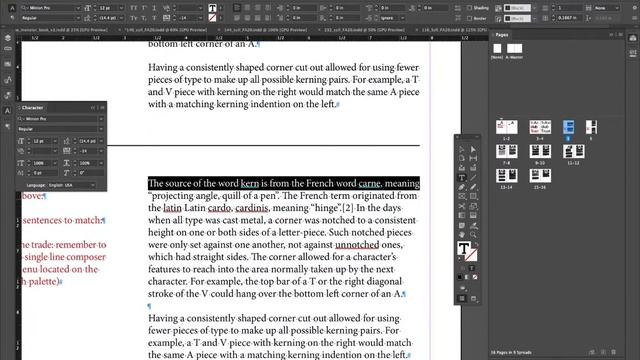This screenshot has width=640, height=360.
Task: Select the 13-14 spread thumbnail in Pages
Action: point(507,176)
